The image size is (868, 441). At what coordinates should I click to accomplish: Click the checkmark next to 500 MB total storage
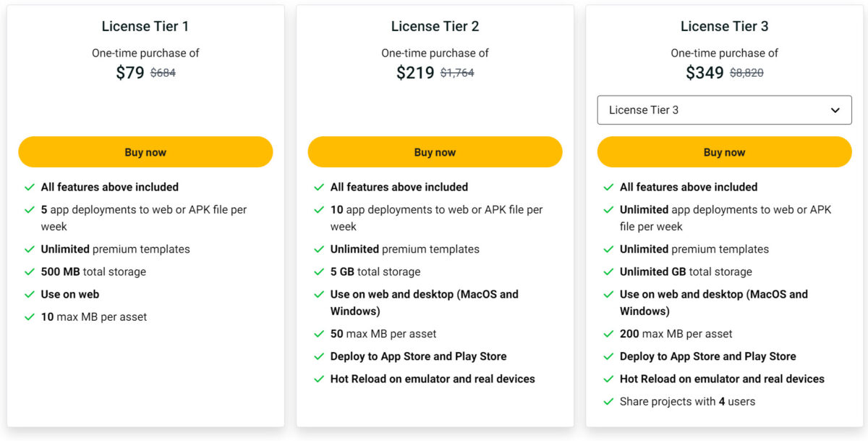coord(30,272)
